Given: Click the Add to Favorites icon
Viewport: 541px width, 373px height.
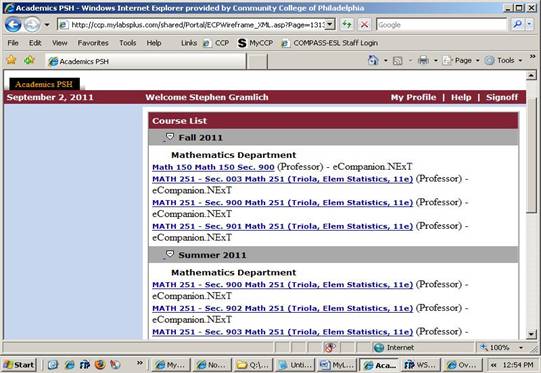Looking at the screenshot, I should (29, 60).
